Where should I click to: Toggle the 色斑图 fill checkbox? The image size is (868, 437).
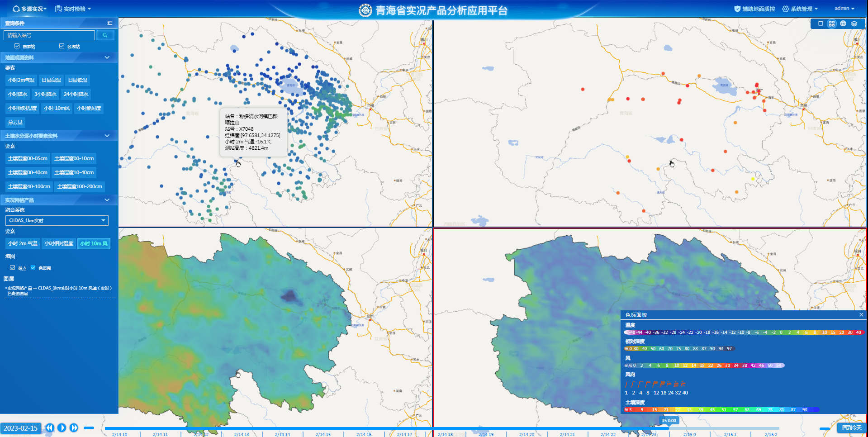click(x=33, y=267)
